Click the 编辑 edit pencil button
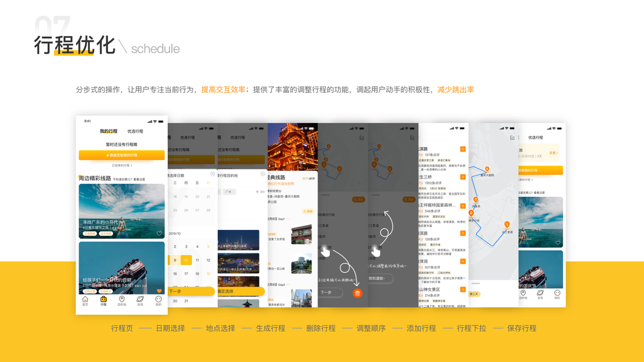The width and height of the screenshot is (644, 362). pyautogui.click(x=308, y=211)
